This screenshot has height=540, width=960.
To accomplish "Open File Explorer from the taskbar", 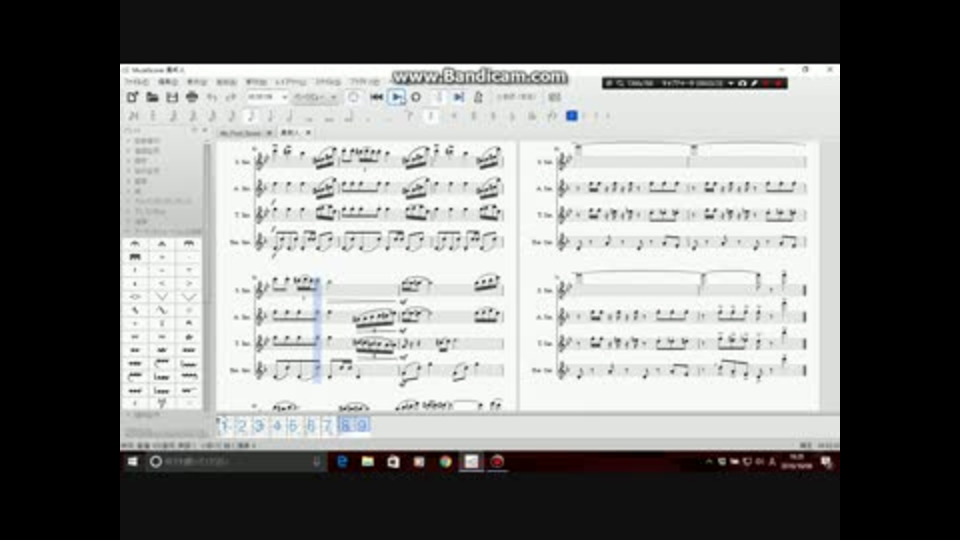I will tap(367, 462).
